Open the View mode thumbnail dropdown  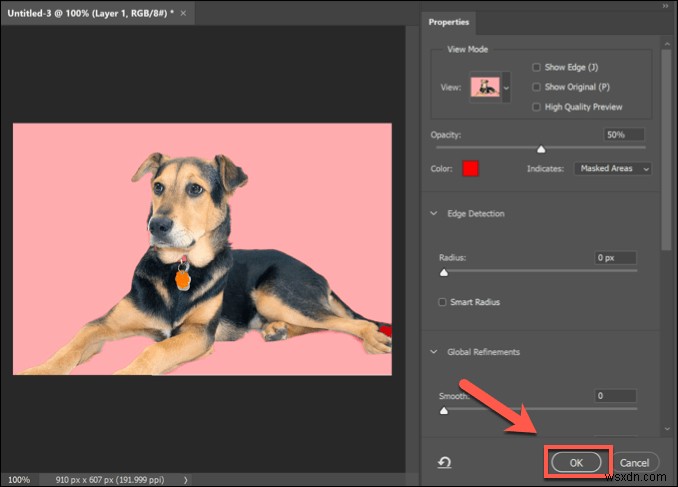490,87
